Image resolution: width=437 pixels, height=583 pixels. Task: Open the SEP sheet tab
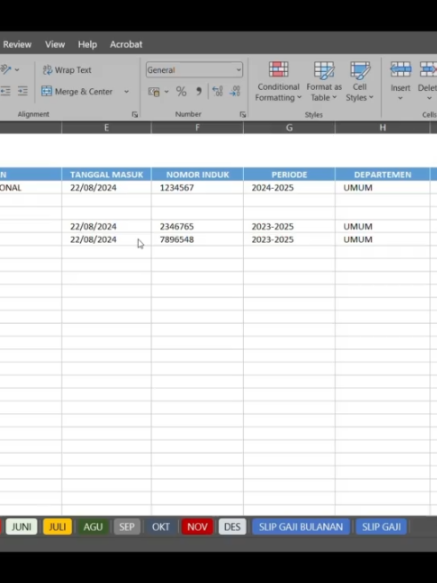click(127, 527)
